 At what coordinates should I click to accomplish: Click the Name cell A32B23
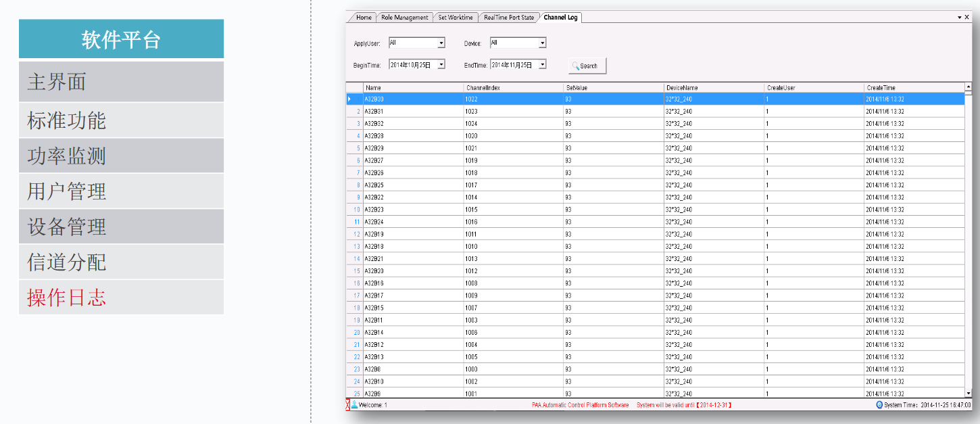click(414, 210)
